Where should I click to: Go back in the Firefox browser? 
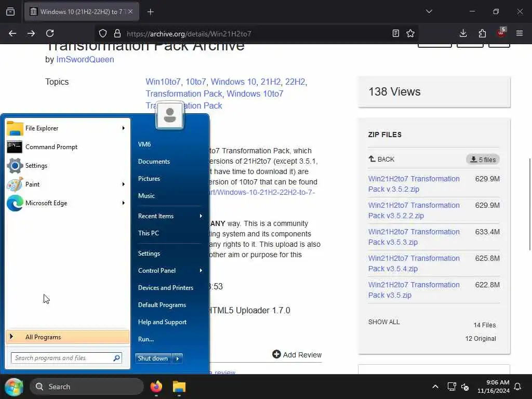12,33
